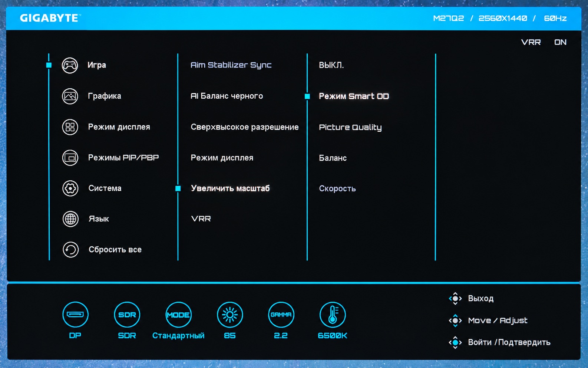The width and height of the screenshot is (588, 368).
Task: Open the Aim Stabilizer Sync submenu
Action: 231,65
